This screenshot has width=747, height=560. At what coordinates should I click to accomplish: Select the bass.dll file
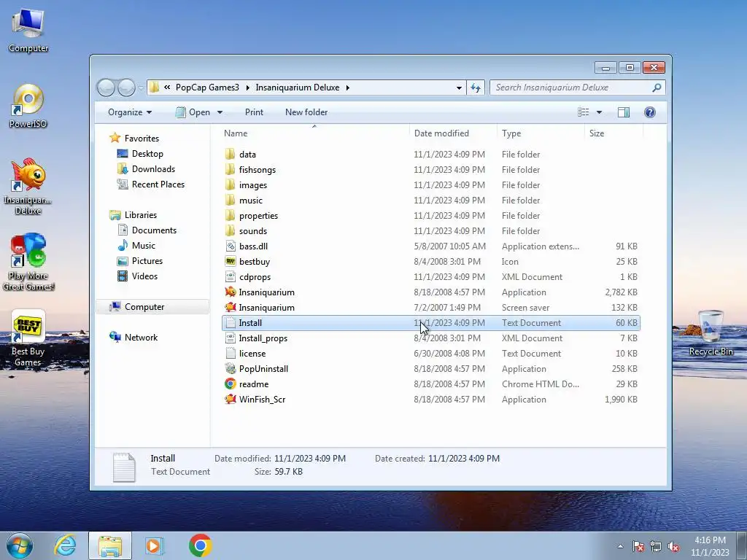tap(430, 246)
